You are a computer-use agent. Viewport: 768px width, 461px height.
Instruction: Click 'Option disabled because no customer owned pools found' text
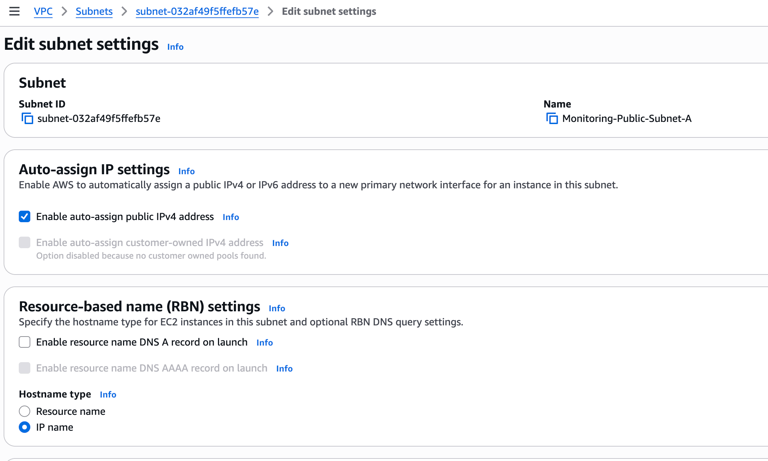151,256
